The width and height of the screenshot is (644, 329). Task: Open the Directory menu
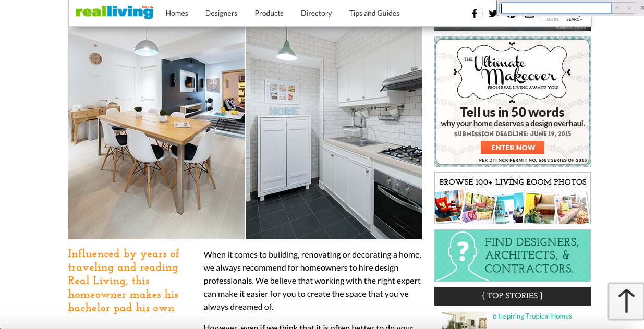click(316, 13)
